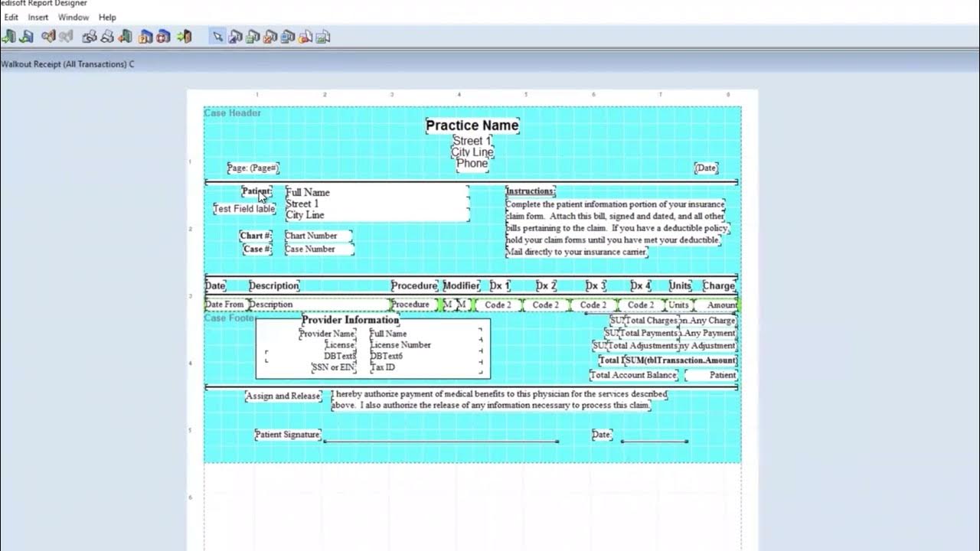Select the Patient Signature label

287,435
